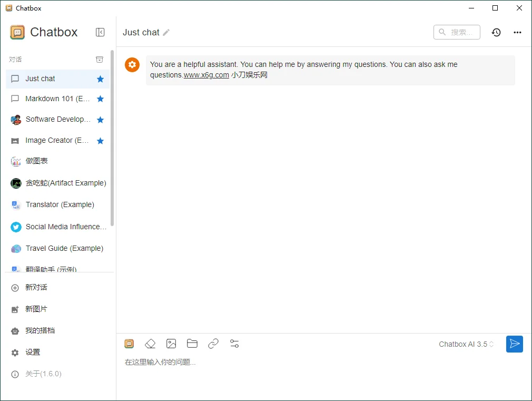
Task: Open the Chatbox AI 3.5 model selector
Action: coord(466,344)
